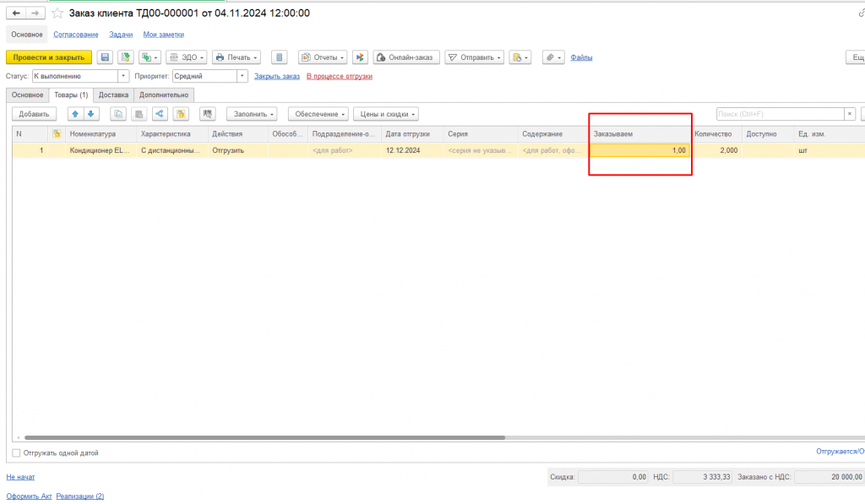This screenshot has width=865, height=504.
Task: Click the colorful arrow icon after Отчеты
Action: point(360,57)
